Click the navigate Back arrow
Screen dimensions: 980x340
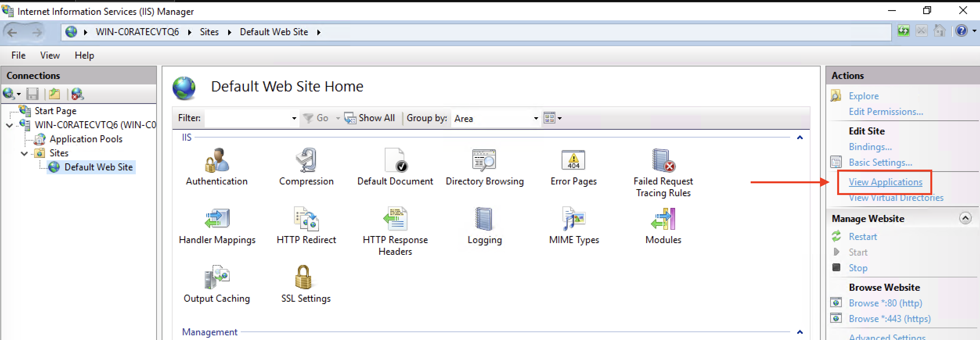13,32
